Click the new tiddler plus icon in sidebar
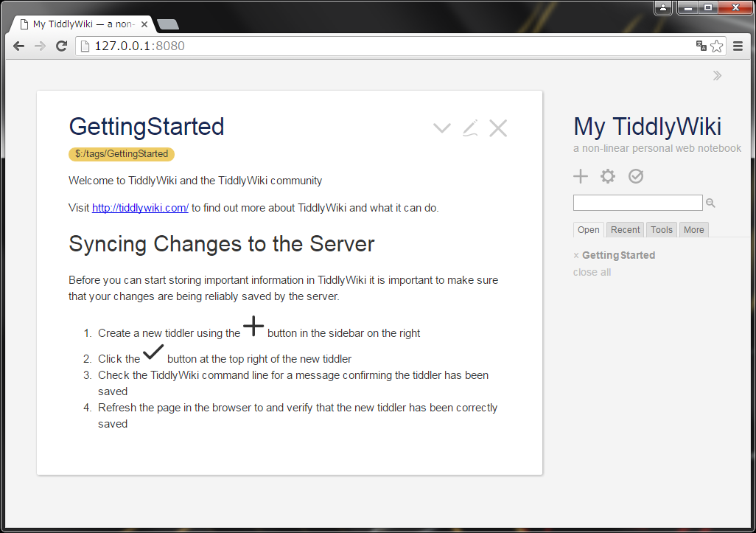The image size is (756, 533). point(581,176)
